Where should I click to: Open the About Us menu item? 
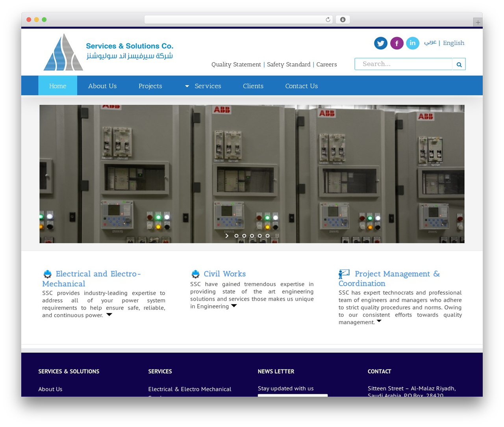tap(102, 86)
